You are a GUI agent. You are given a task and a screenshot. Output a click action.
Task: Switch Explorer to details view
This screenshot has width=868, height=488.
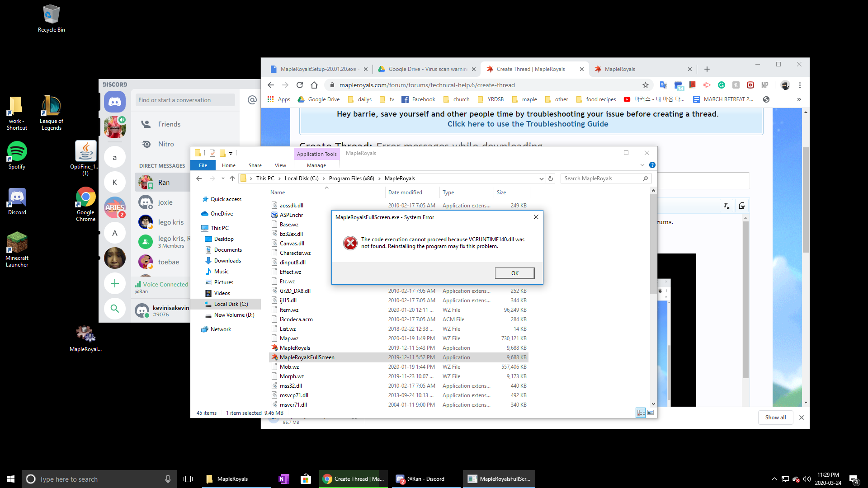(641, 413)
